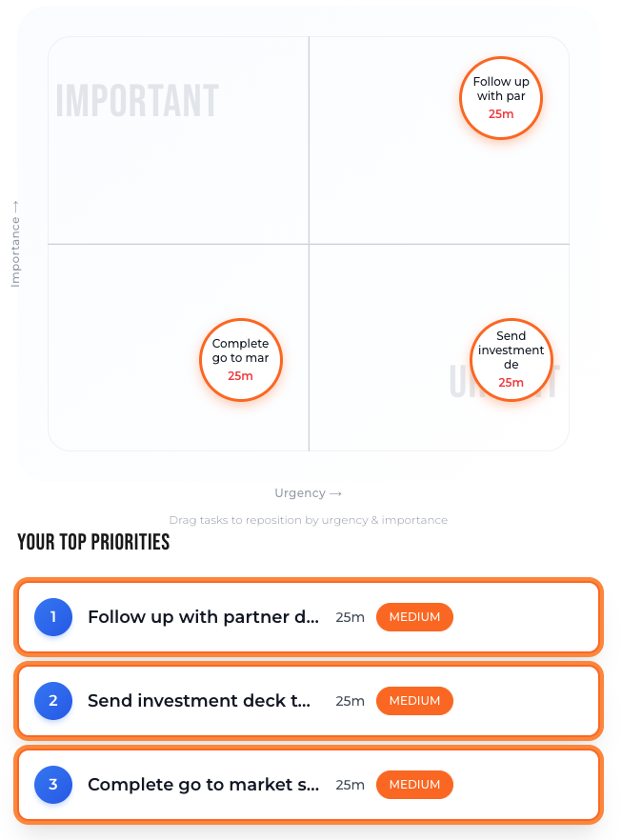Click the 25m timer inside the 'Send investment' bubble
Viewport: 622px width, 840px height.
click(512, 382)
